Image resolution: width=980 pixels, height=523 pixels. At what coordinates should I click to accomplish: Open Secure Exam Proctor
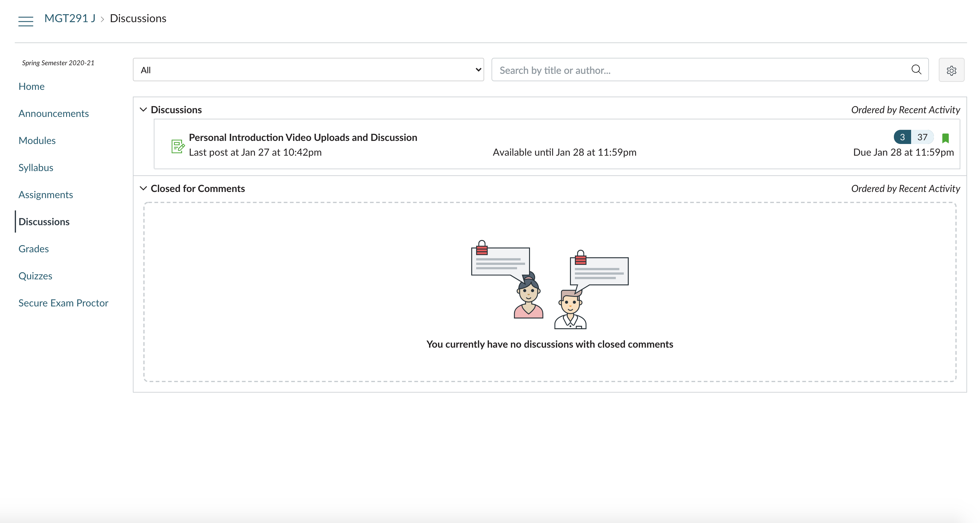63,303
